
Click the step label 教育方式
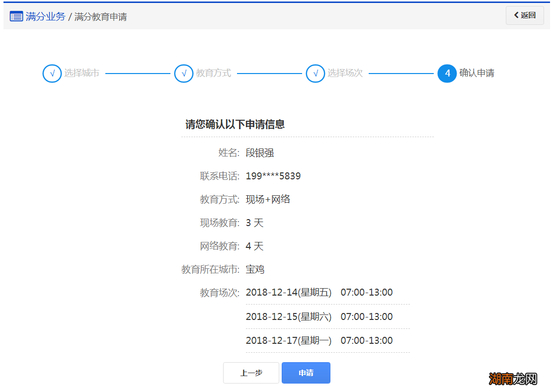[213, 73]
